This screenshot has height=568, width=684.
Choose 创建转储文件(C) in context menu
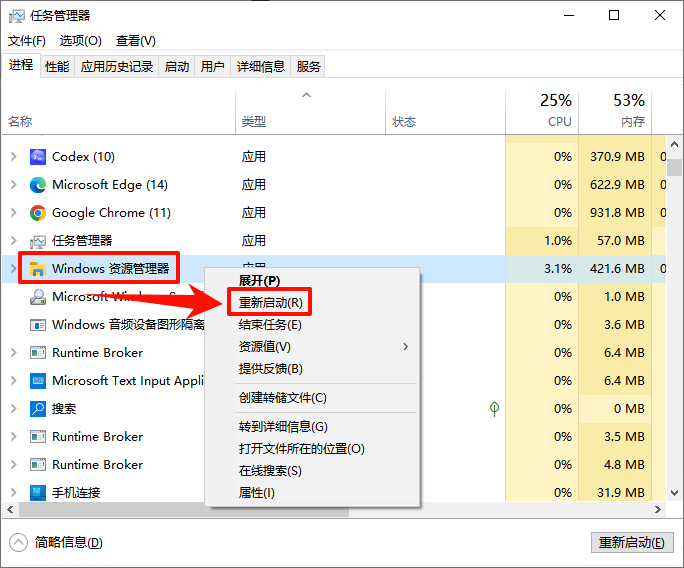click(311, 398)
